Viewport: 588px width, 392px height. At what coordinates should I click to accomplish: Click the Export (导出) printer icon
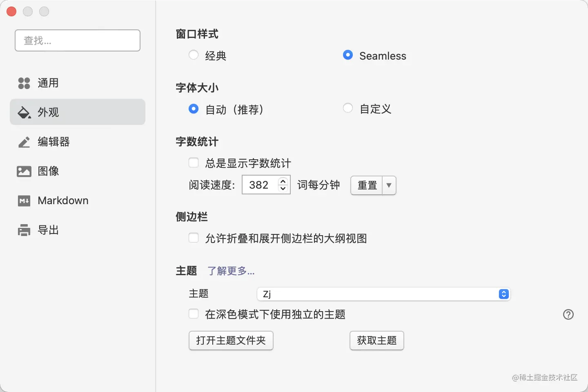(24, 230)
